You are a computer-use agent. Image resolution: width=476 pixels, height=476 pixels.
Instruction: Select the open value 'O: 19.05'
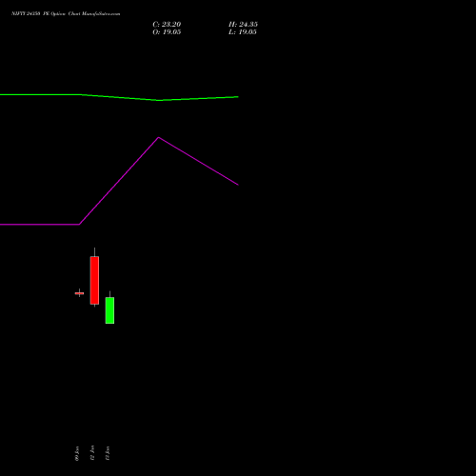(167, 32)
